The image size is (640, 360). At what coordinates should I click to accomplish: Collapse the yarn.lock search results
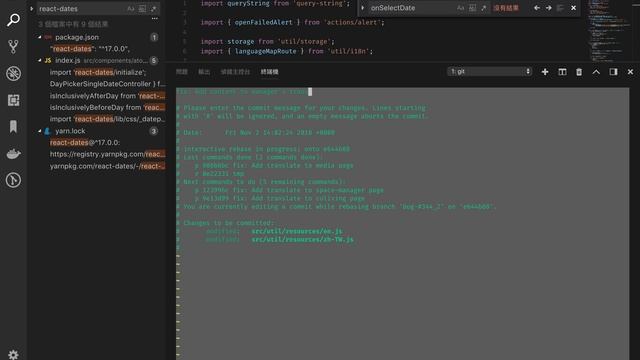pyautogui.click(x=40, y=131)
